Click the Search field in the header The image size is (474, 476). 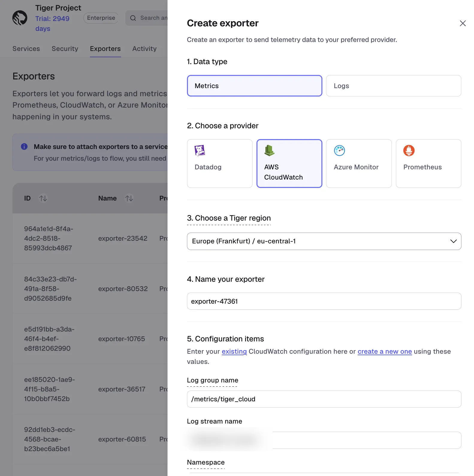(147, 18)
